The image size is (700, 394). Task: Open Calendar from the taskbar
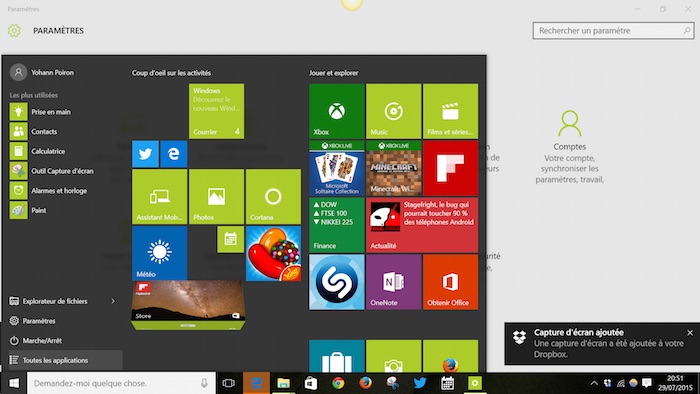coord(447,383)
